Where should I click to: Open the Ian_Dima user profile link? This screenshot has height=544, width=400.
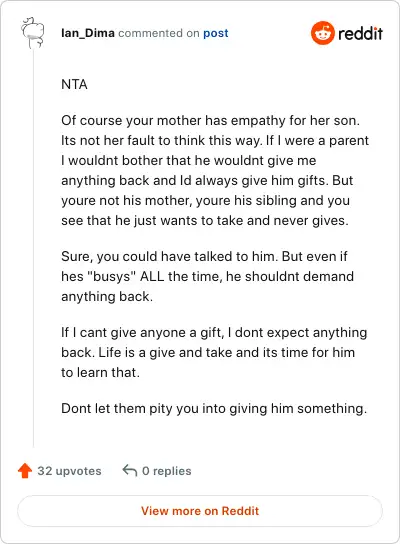[88, 33]
